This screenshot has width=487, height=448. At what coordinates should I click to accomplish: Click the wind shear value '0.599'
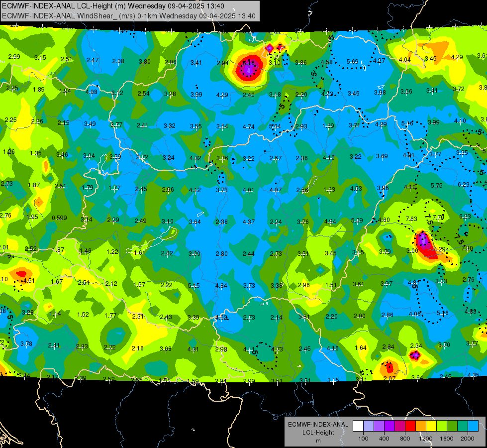[x=59, y=218]
